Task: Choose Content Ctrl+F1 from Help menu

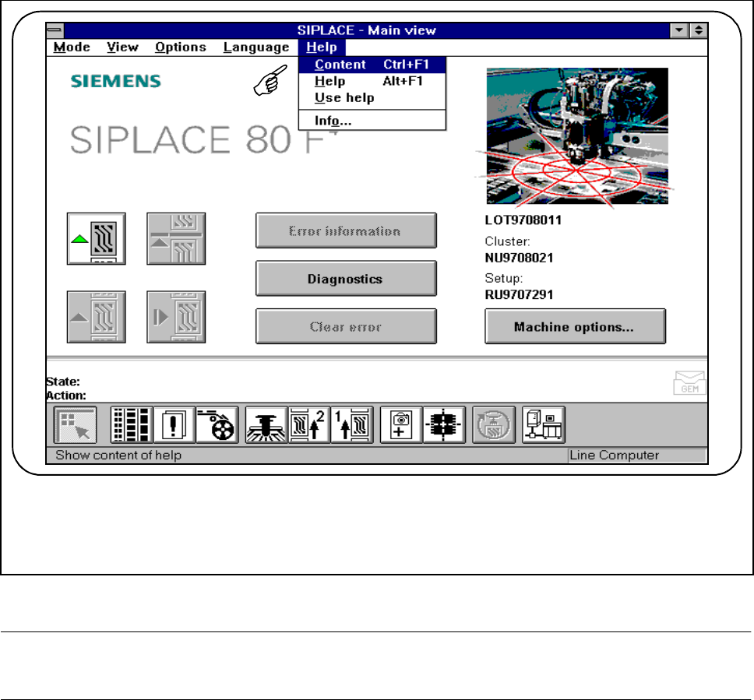Action: (372, 65)
